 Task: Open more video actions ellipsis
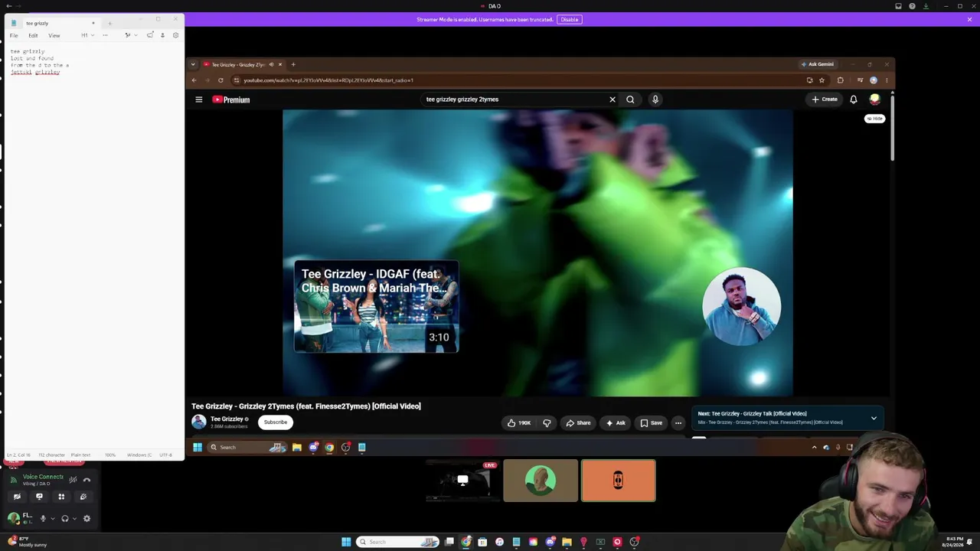pos(678,422)
